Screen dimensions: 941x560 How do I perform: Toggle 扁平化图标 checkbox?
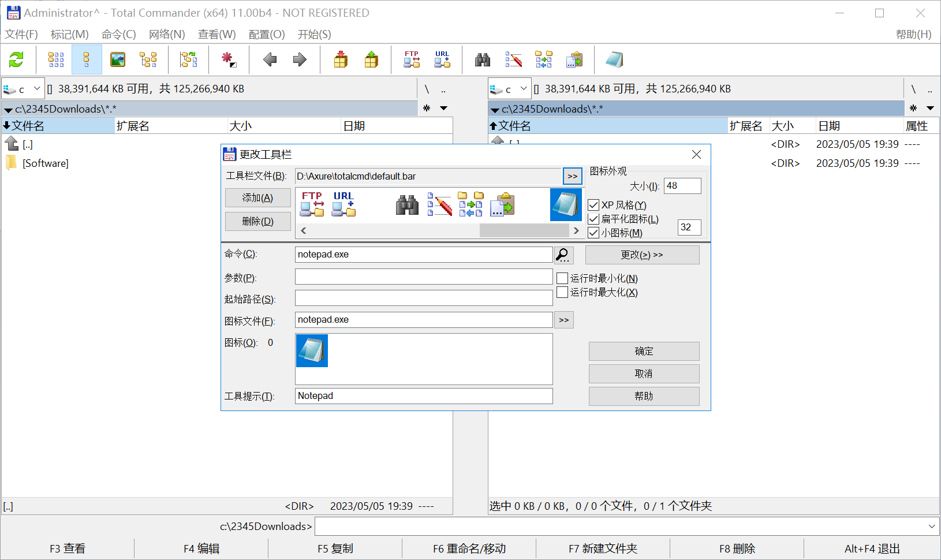pos(593,219)
